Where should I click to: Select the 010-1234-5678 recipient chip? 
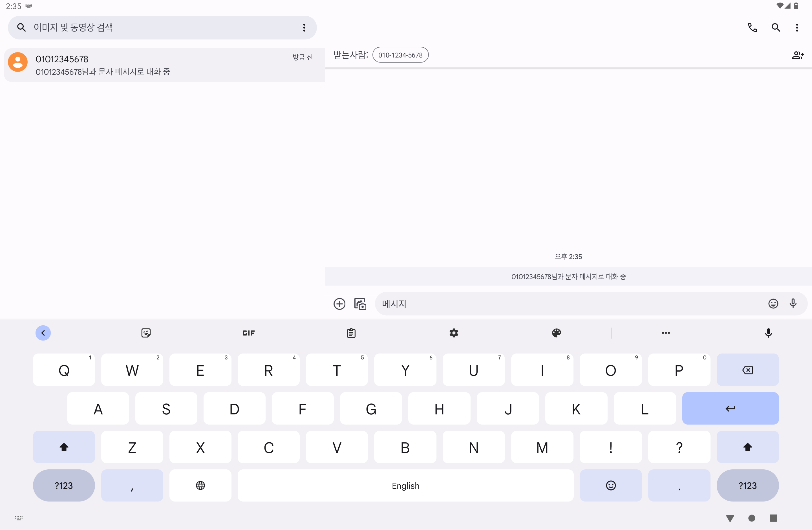pos(400,55)
